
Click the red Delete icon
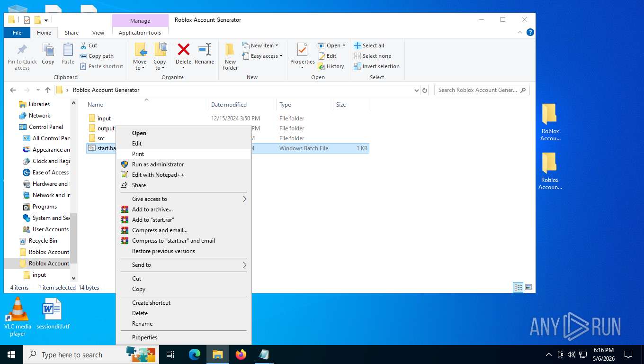click(x=183, y=49)
